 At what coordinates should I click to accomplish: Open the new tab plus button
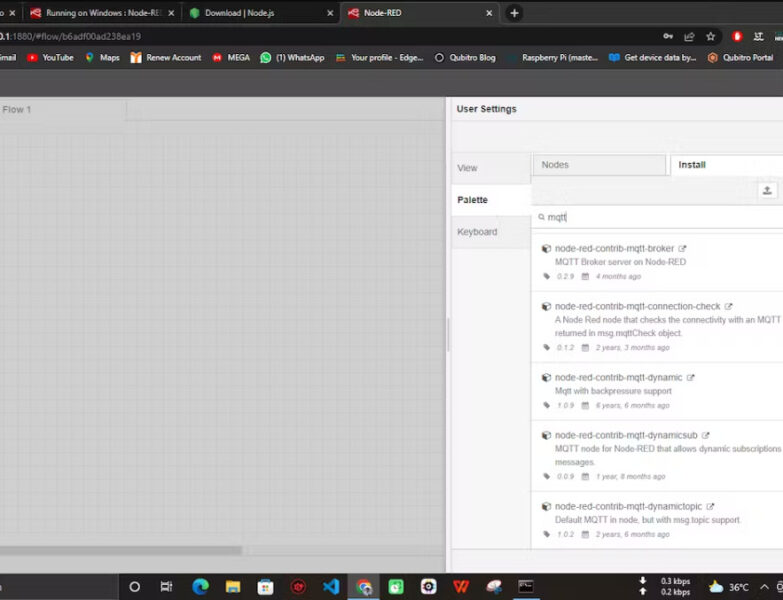coord(514,13)
